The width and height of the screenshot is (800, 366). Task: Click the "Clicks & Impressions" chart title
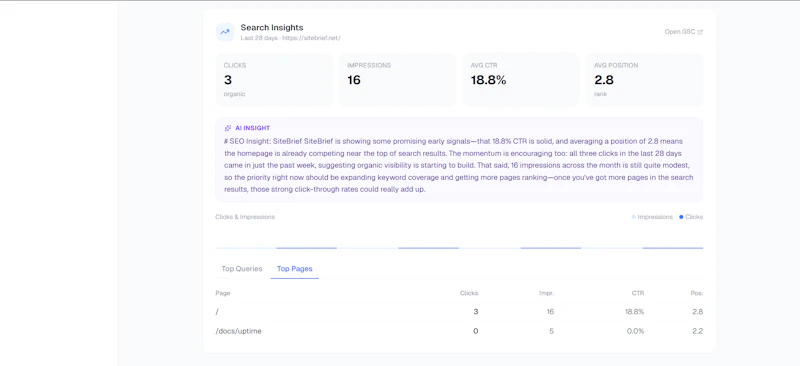pyautogui.click(x=245, y=217)
